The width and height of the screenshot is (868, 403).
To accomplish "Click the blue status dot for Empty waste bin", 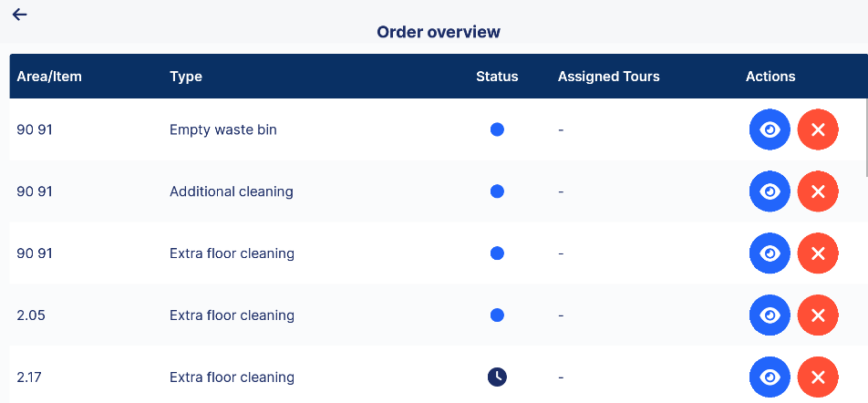I will click(497, 129).
